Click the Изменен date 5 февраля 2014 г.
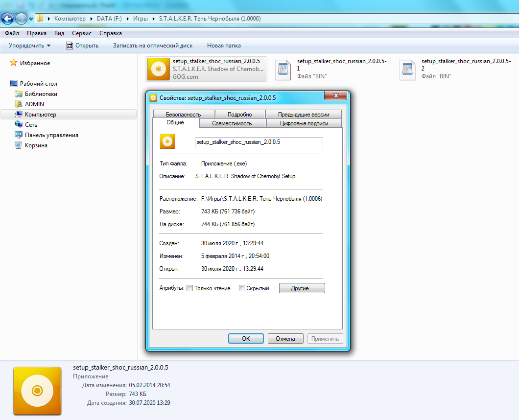519x420 pixels. 235,256
